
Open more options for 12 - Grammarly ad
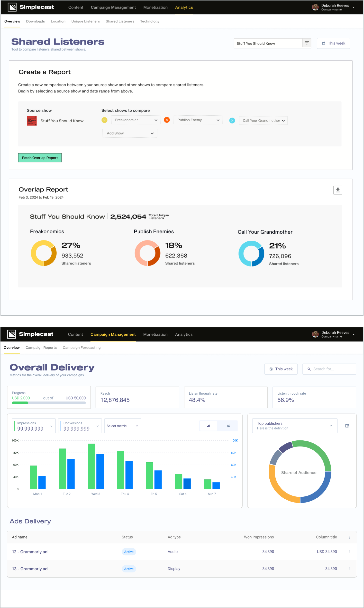point(349,551)
